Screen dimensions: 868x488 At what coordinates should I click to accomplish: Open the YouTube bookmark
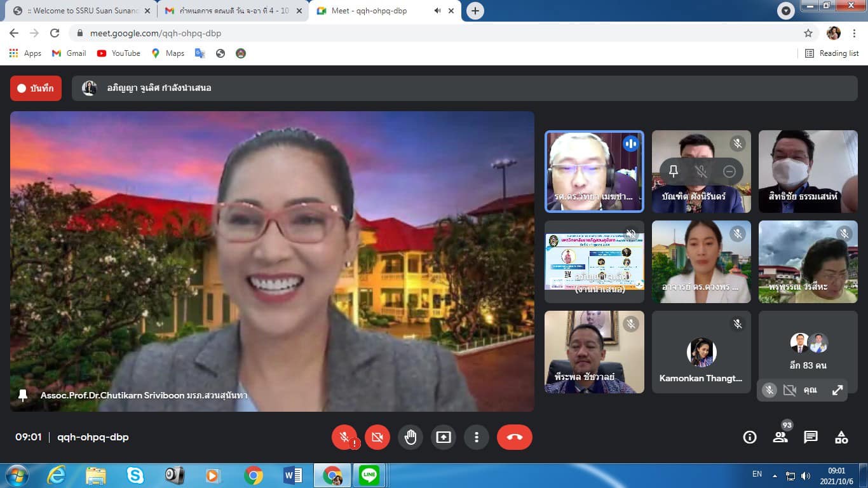(x=119, y=53)
